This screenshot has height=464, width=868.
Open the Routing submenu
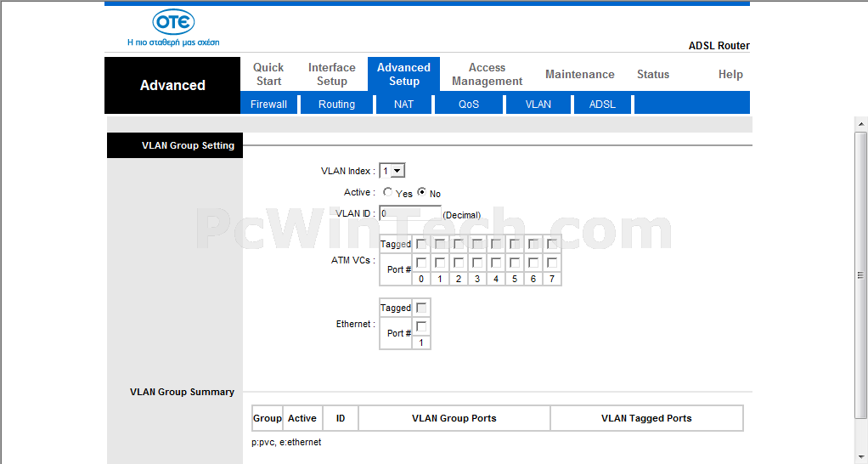(336, 104)
